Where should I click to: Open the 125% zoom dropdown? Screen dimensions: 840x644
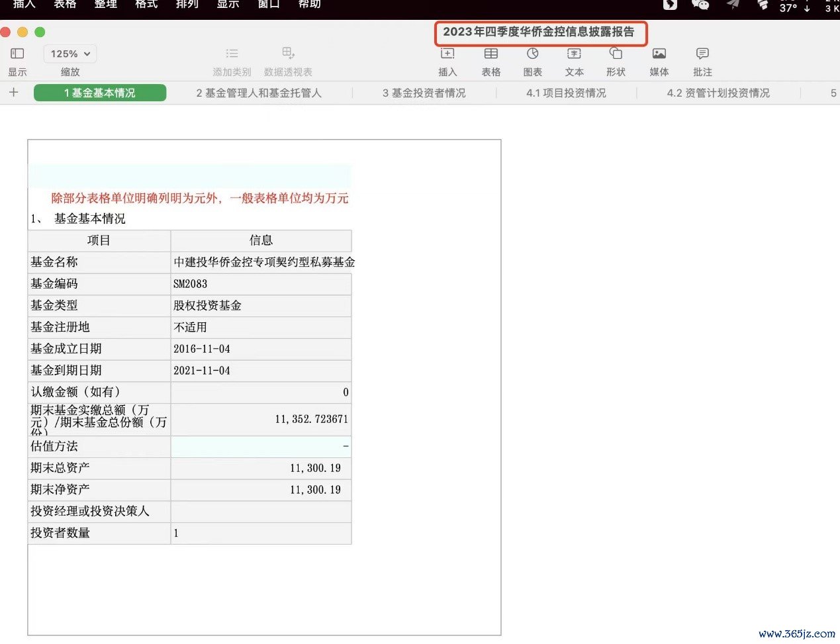click(x=70, y=54)
